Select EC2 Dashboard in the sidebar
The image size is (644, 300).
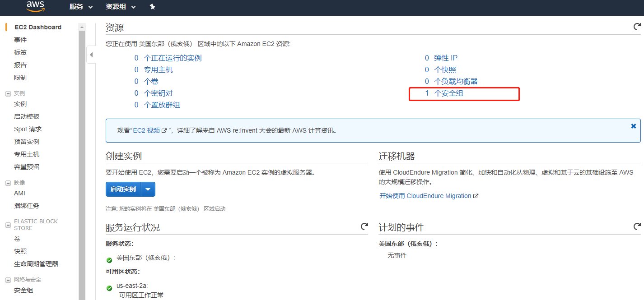[x=38, y=27]
